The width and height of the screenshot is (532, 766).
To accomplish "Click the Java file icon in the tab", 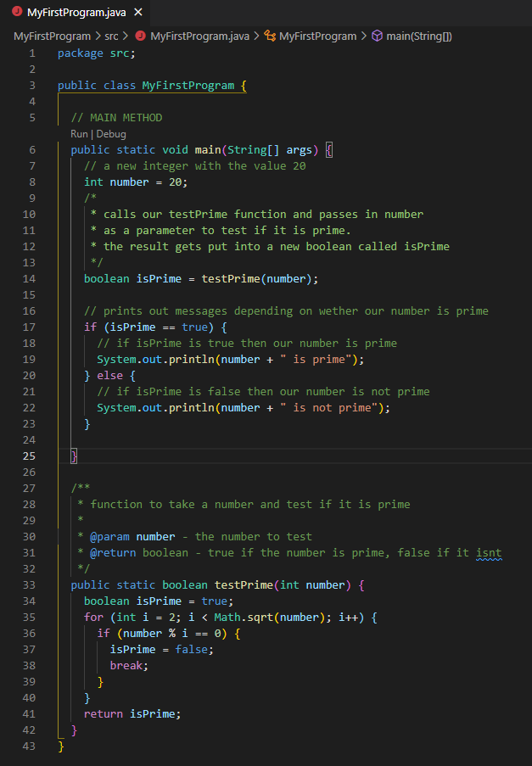I will pos(17,12).
